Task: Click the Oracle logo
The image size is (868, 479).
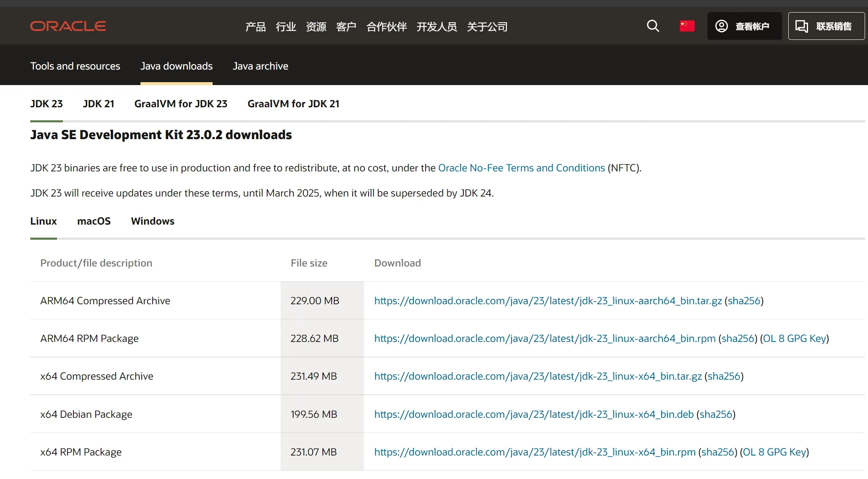Action: (x=68, y=26)
